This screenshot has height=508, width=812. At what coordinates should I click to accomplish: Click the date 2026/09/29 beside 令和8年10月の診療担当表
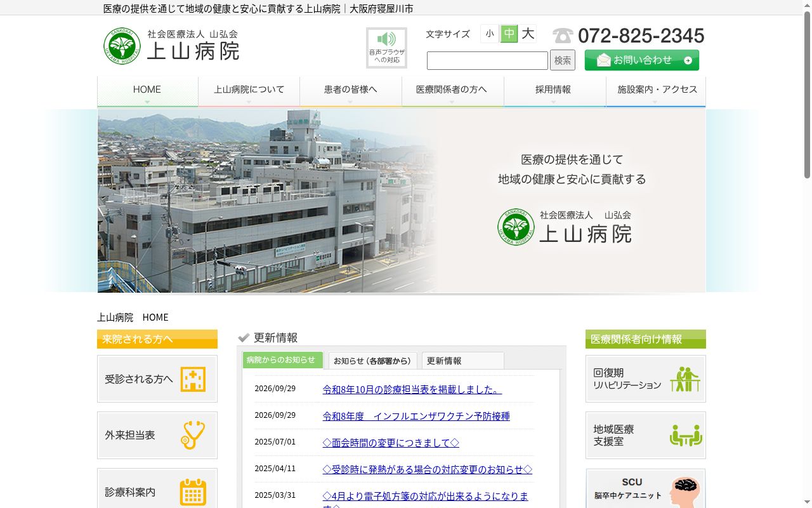pos(275,389)
